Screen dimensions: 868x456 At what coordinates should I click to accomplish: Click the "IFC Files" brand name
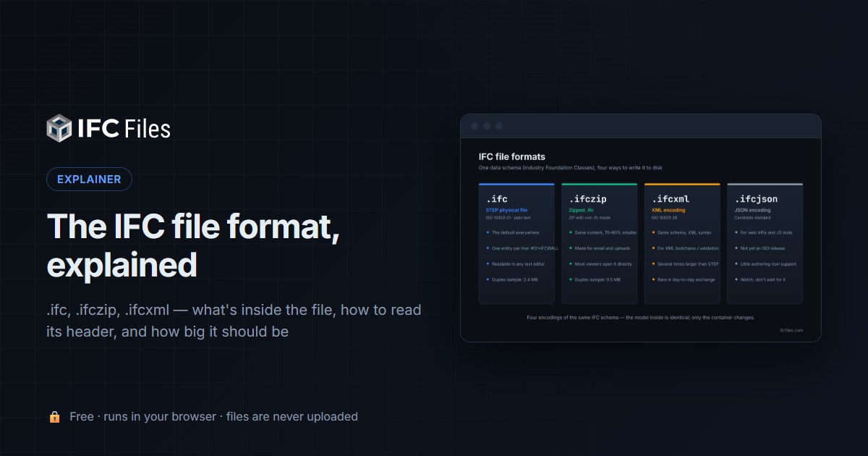(x=124, y=129)
